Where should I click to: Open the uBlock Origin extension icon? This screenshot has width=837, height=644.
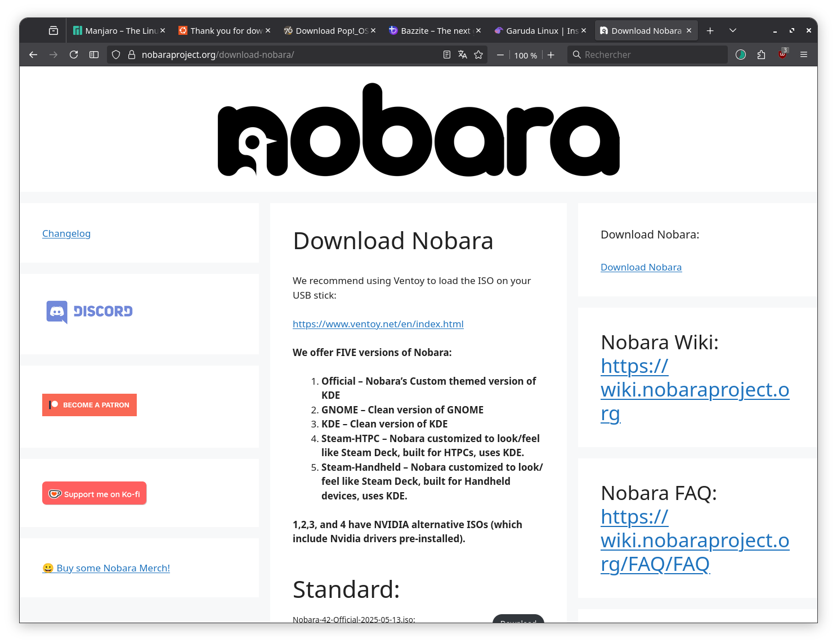782,55
